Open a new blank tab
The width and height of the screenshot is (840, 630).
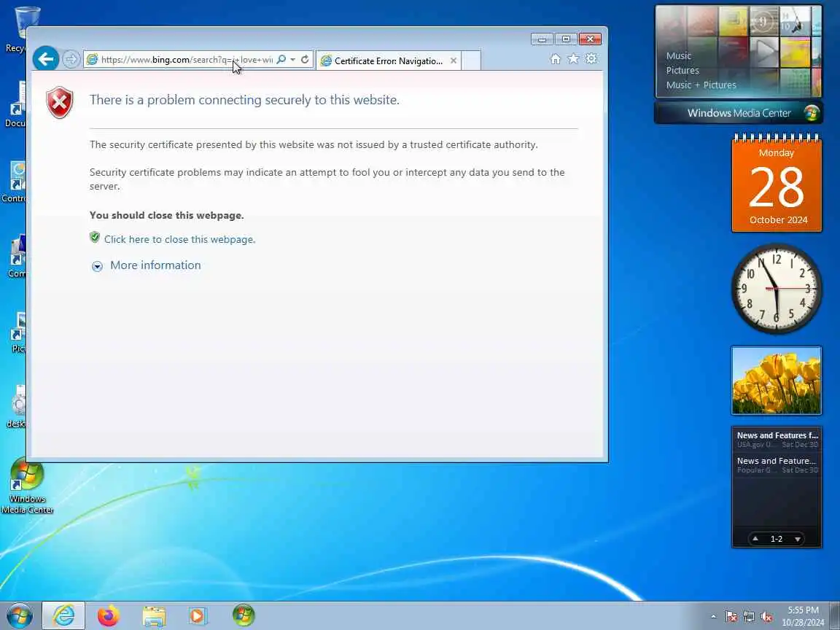coord(471,61)
